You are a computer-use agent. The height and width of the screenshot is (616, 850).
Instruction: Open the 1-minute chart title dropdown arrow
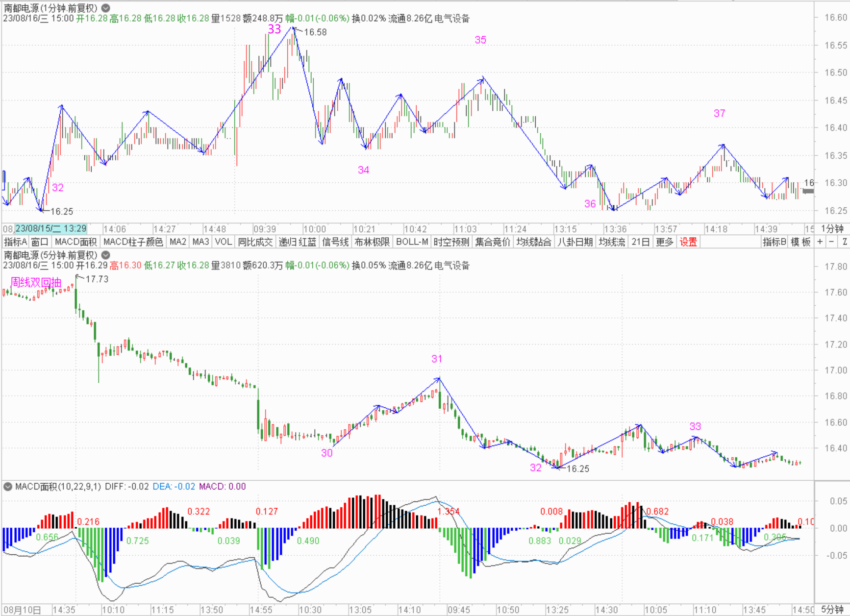tap(105, 8)
